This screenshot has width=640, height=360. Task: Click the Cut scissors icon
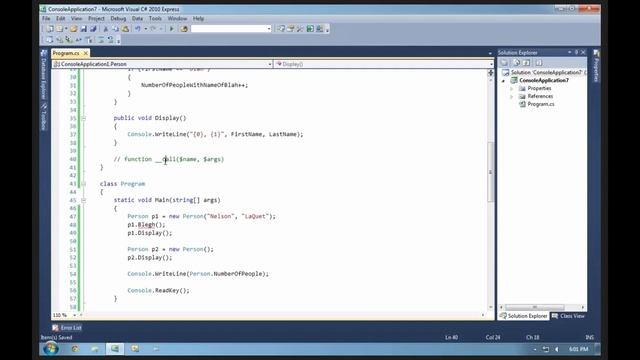pos(106,29)
